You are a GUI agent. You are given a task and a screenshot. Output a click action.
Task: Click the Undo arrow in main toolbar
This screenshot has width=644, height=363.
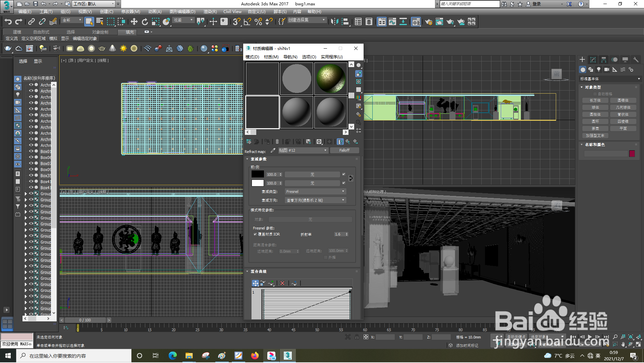click(x=8, y=22)
